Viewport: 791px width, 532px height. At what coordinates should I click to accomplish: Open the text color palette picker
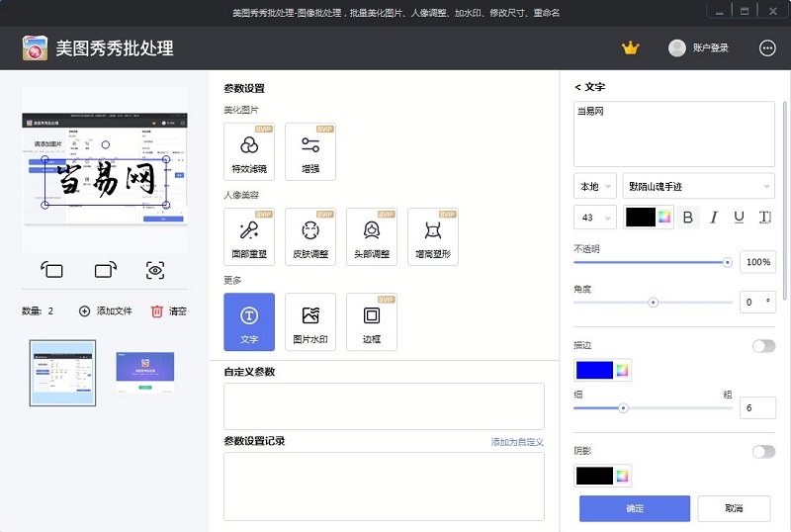(664, 218)
